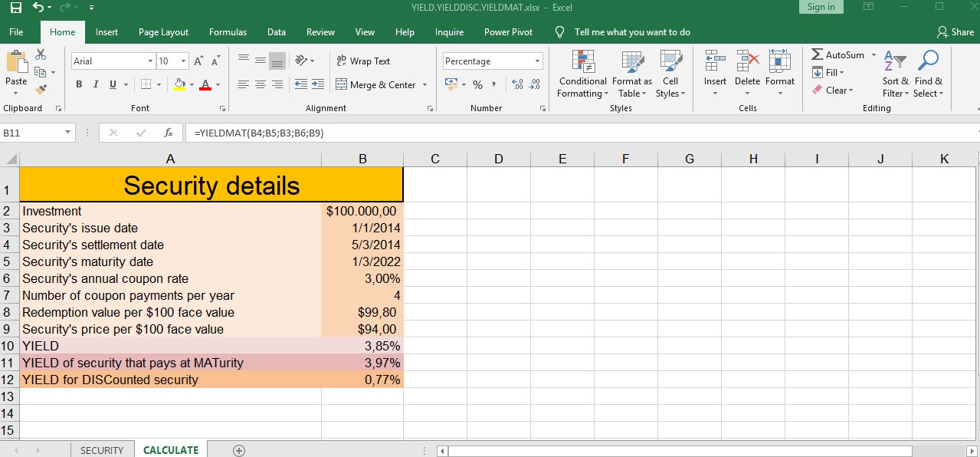This screenshot has width=980, height=457.
Task: Toggle Bold formatting
Action: click(79, 85)
